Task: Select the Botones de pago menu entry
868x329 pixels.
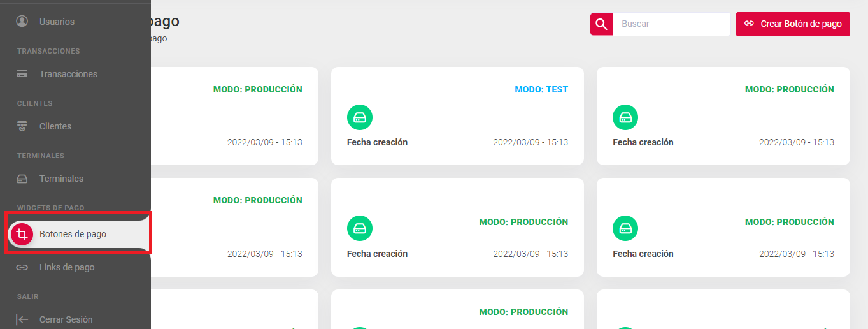Action: [x=73, y=234]
